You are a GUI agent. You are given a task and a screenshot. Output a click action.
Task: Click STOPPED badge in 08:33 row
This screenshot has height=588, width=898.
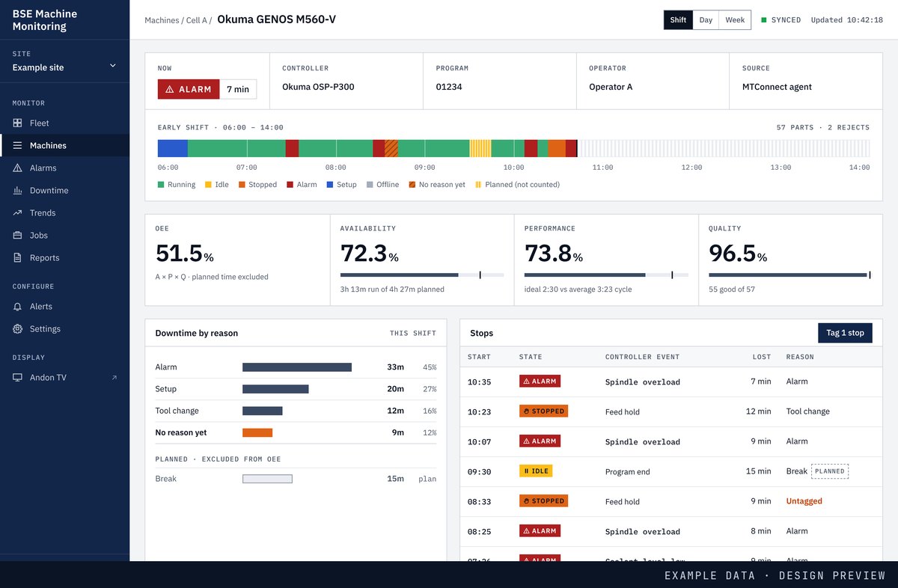(543, 501)
